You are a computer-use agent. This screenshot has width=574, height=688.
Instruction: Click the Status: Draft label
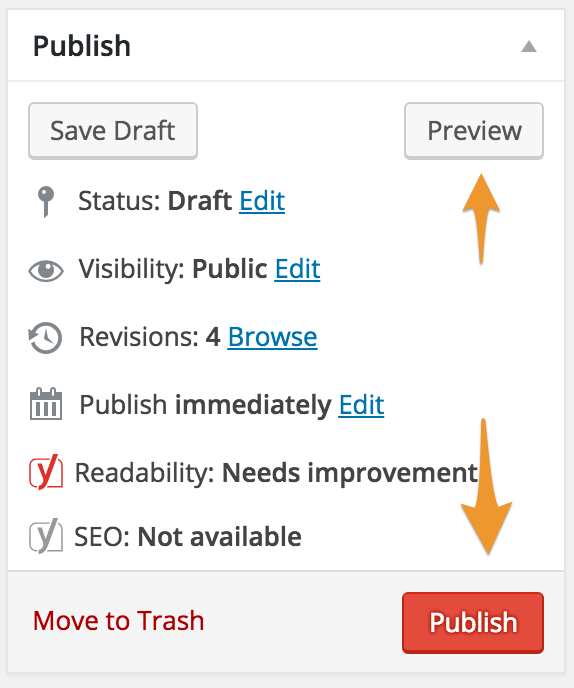(155, 201)
